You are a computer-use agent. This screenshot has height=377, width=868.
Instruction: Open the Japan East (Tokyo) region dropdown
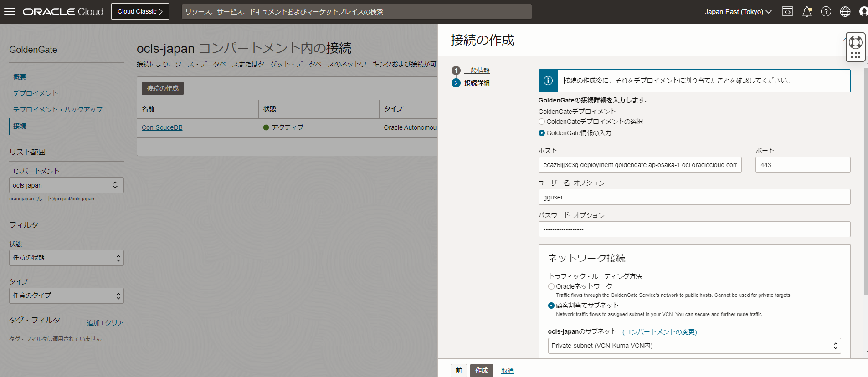(738, 11)
